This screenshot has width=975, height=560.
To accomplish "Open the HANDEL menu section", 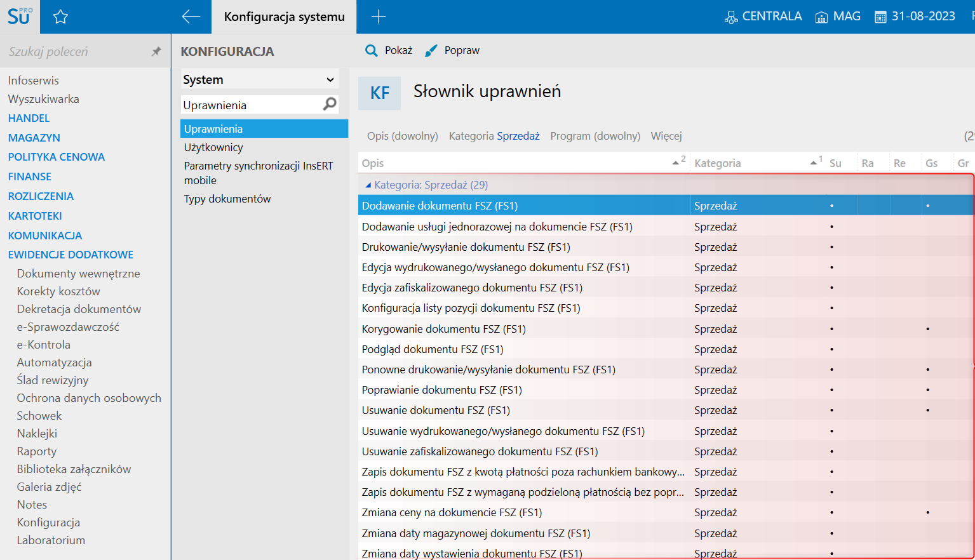I will point(29,118).
